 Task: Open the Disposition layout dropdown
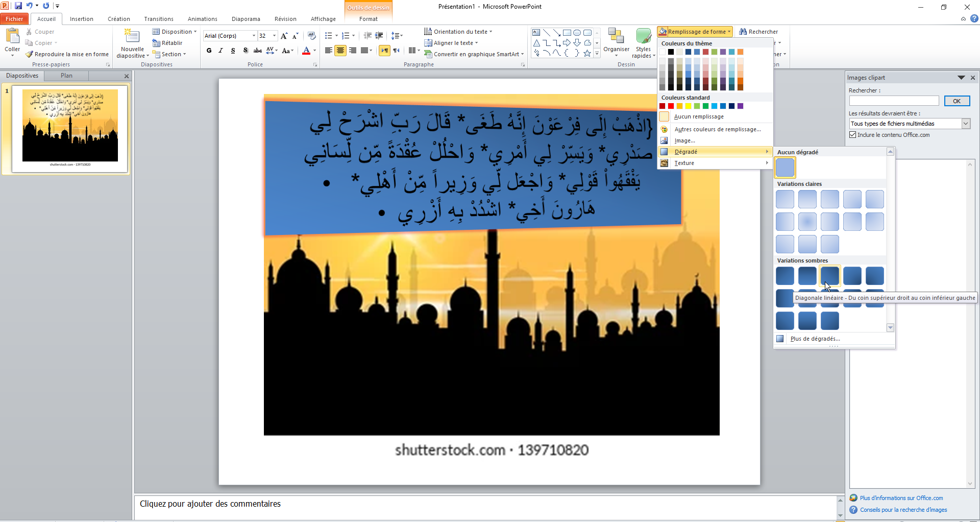pyautogui.click(x=175, y=32)
